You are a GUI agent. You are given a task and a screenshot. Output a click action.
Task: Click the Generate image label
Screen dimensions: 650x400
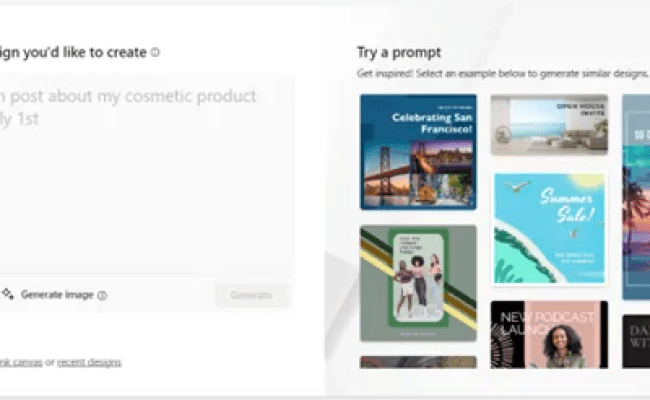[x=57, y=295]
